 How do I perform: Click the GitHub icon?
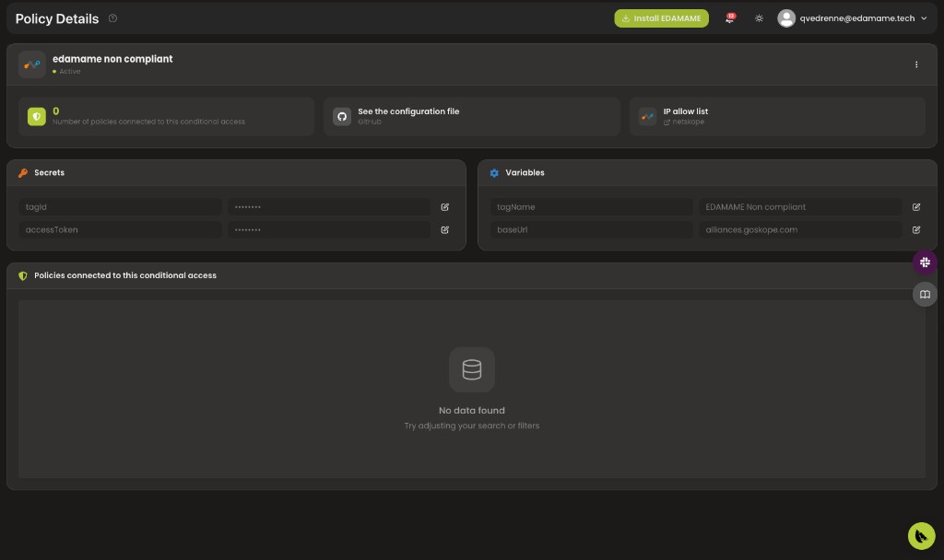tap(342, 117)
